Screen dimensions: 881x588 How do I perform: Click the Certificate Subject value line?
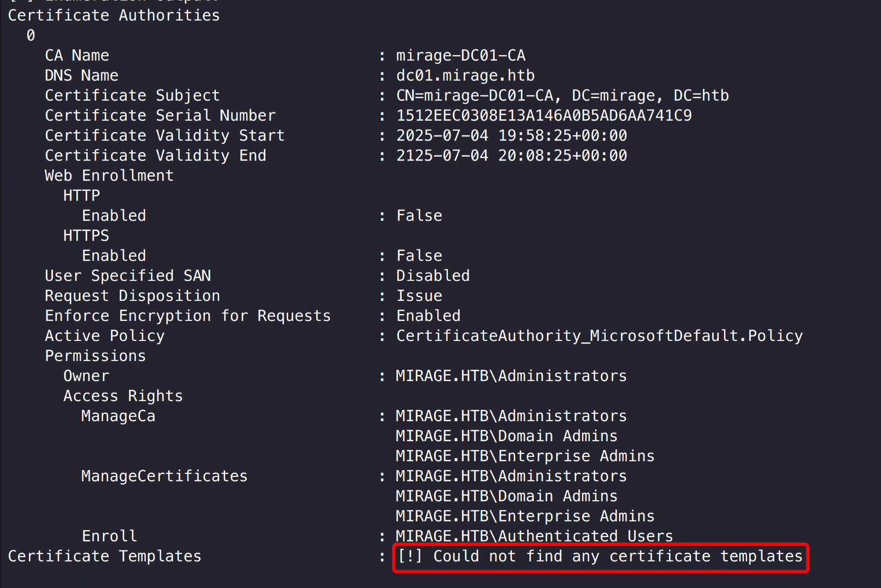click(562, 95)
